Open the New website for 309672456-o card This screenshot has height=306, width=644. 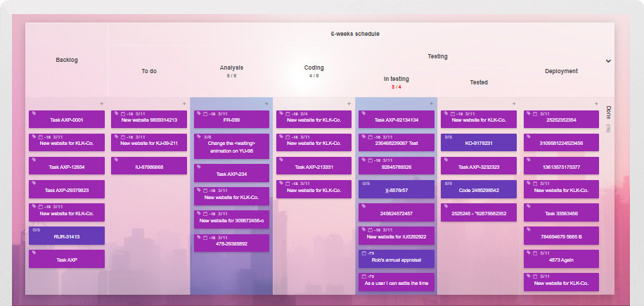point(231,219)
